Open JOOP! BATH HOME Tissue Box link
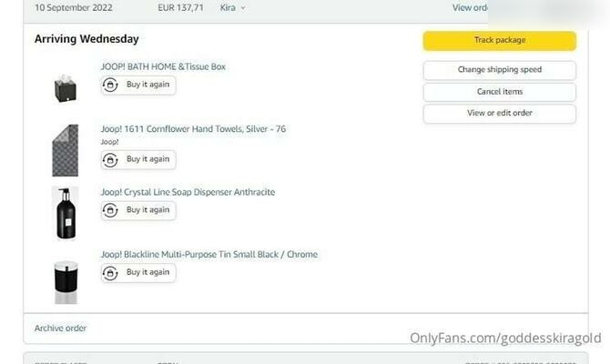The height and width of the screenshot is (364, 610). [163, 66]
